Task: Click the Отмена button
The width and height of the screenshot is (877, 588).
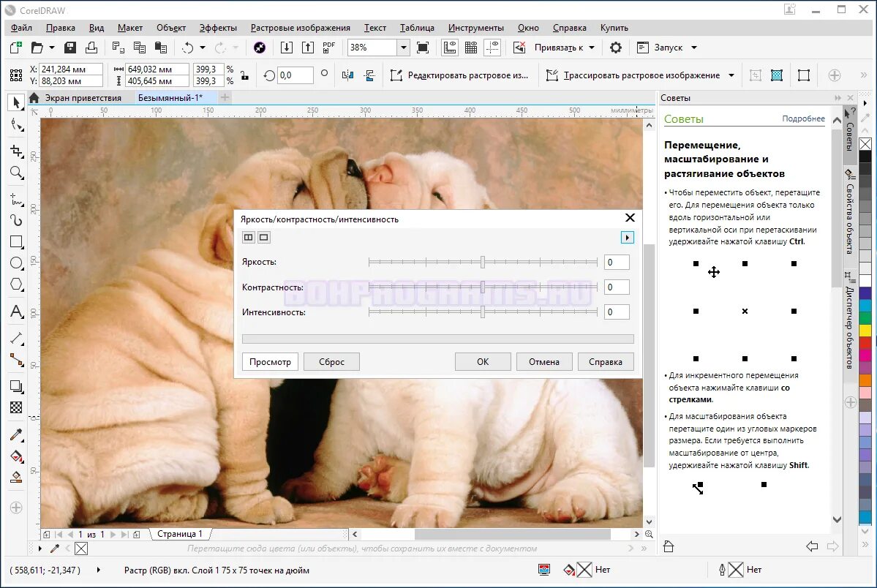Action: 544,361
